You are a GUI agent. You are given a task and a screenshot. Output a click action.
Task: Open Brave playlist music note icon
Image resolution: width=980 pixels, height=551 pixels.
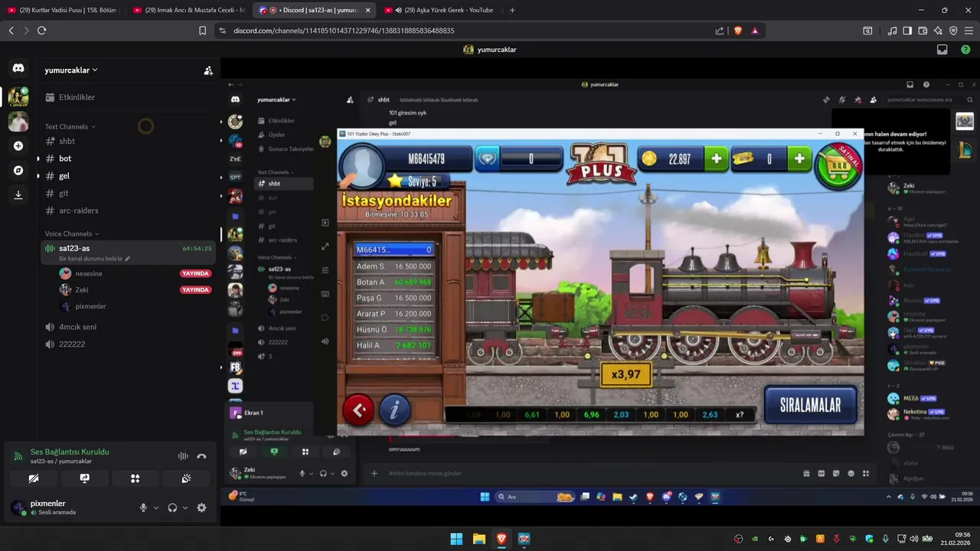892,31
